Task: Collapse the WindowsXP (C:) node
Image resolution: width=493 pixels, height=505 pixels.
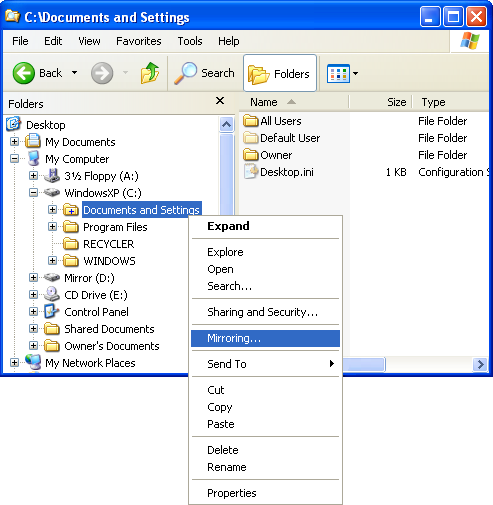Action: click(33, 192)
